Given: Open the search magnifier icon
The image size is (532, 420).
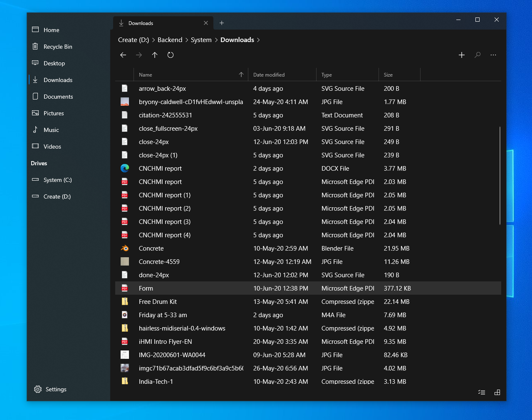Looking at the screenshot, I should (478, 55).
